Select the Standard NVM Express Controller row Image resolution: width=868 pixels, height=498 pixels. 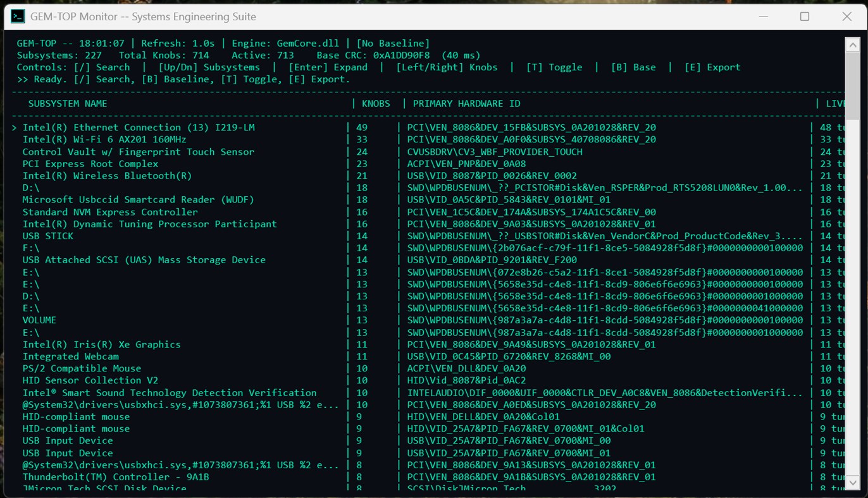(428, 212)
